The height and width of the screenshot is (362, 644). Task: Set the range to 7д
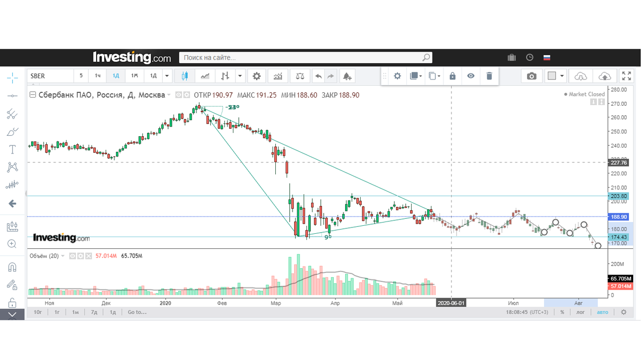click(x=94, y=312)
